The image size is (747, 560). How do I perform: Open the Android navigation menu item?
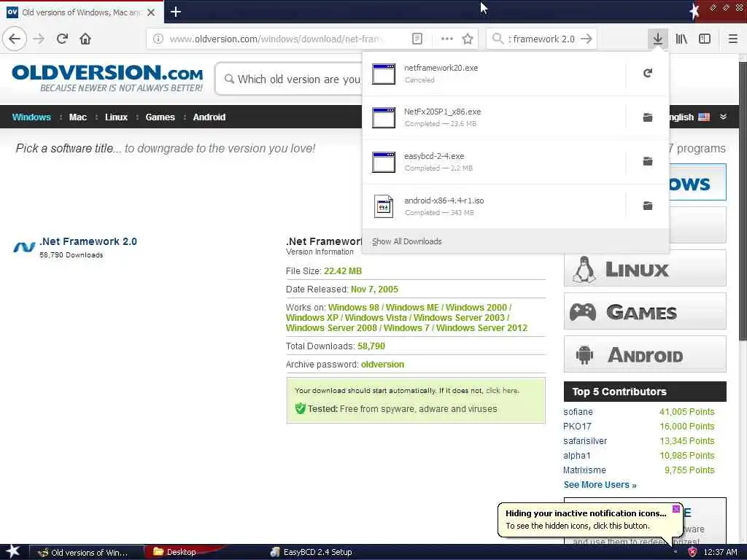[209, 117]
